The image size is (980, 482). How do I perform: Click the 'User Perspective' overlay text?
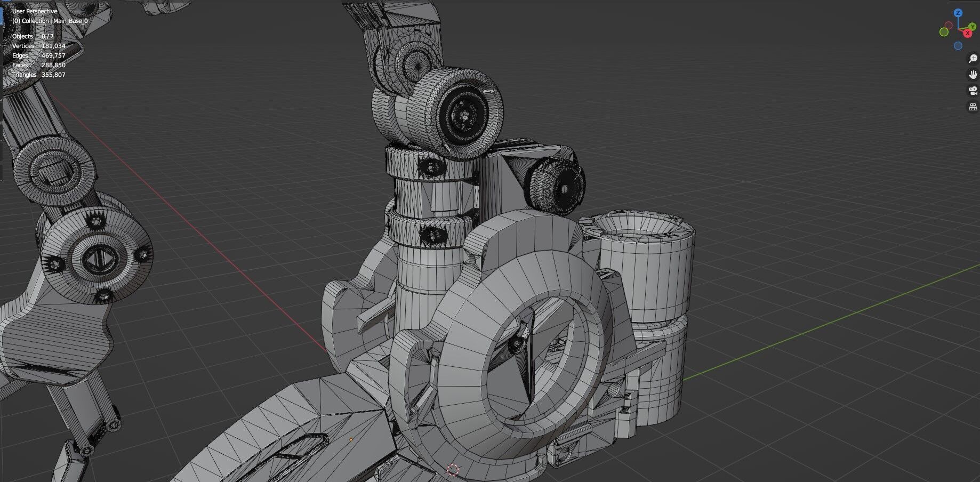click(x=35, y=11)
